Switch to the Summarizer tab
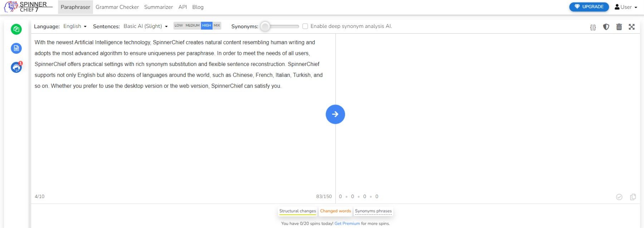The height and width of the screenshot is (228, 644). pyautogui.click(x=158, y=7)
